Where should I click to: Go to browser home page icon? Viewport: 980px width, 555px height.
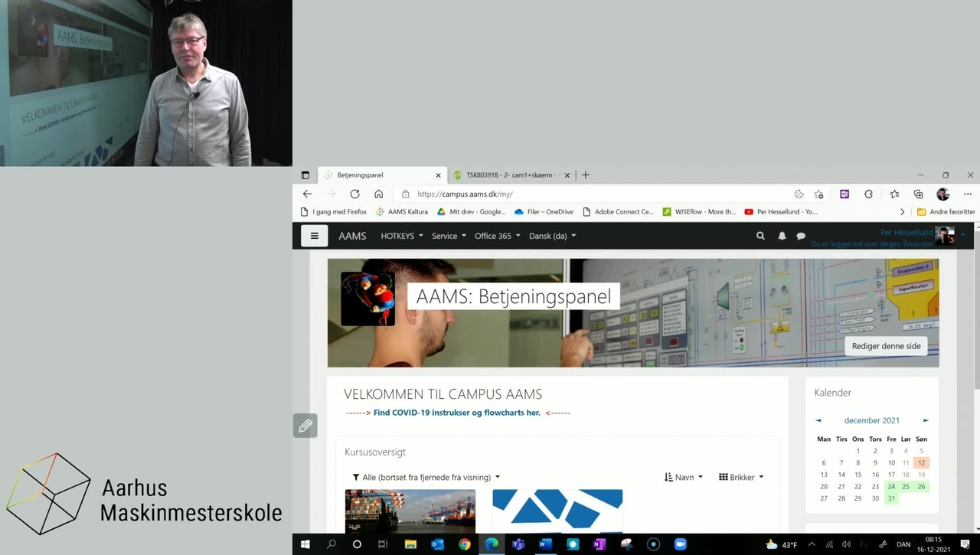pos(378,194)
